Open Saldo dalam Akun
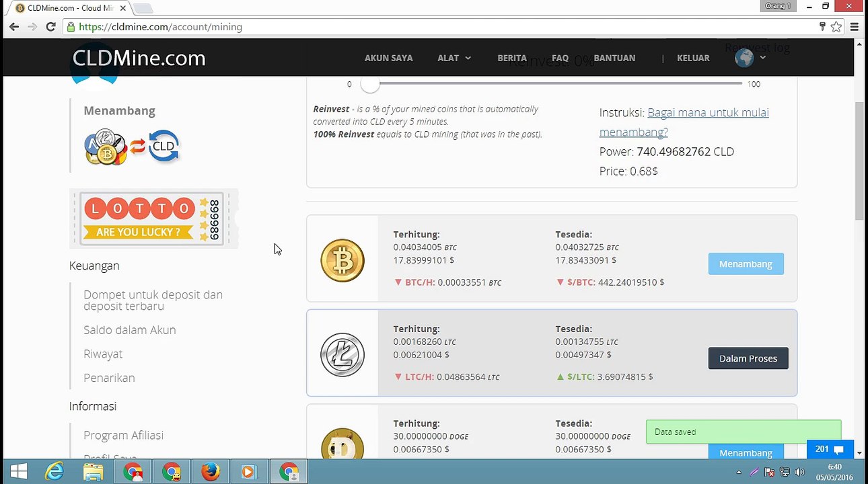The image size is (868, 484). pos(130,330)
